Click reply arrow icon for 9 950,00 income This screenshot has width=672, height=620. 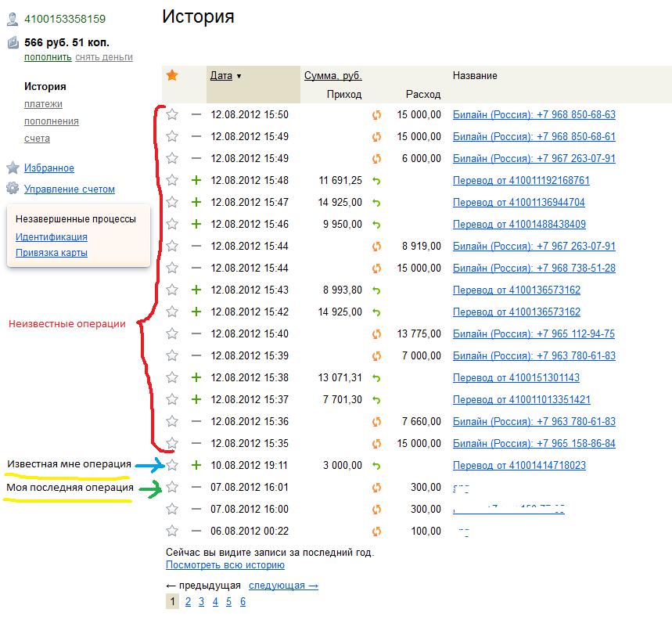(x=376, y=225)
